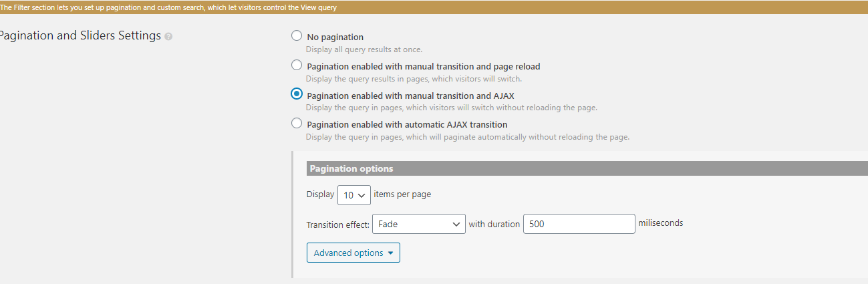The image size is (868, 284).
Task: Click the Pagination and Sliders Settings heading
Action: 80,36
